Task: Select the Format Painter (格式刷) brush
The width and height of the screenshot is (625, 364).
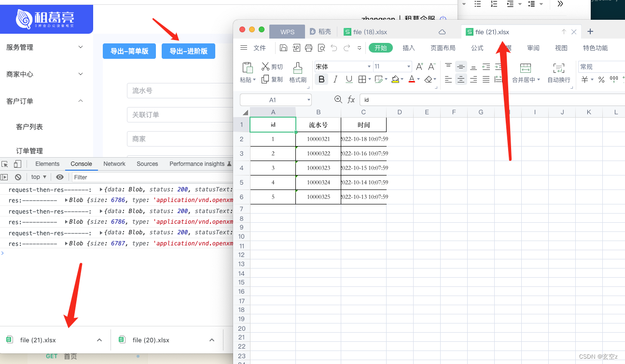Action: [298, 72]
